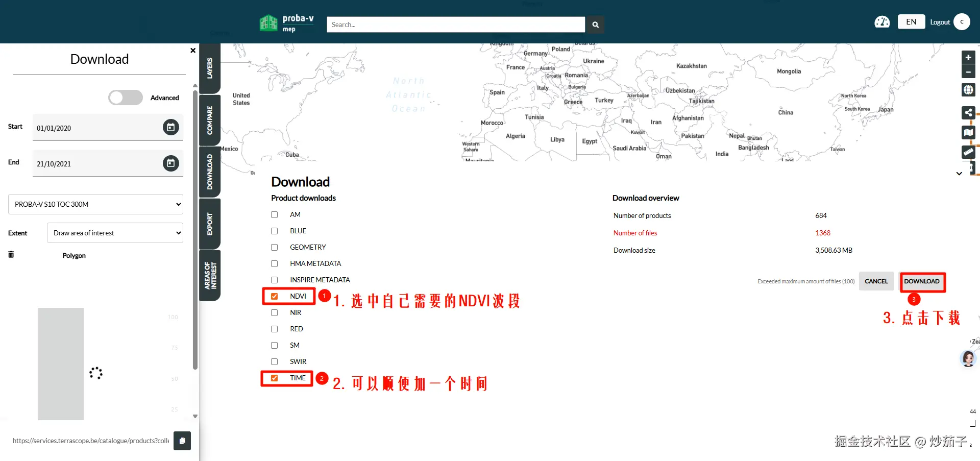Click the left panel scrollbar down arrow
The width and height of the screenshot is (980, 461).
(195, 417)
